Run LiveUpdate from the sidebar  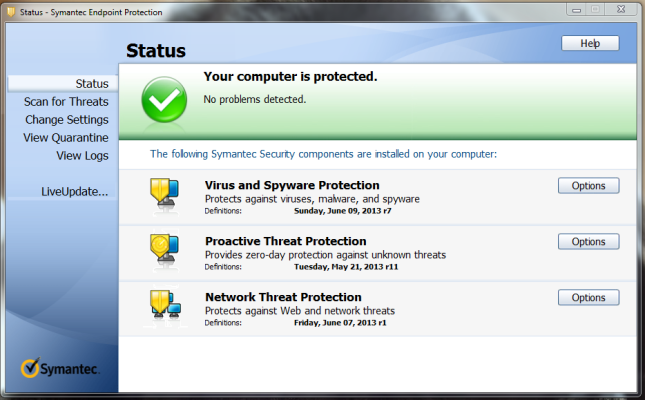(75, 191)
